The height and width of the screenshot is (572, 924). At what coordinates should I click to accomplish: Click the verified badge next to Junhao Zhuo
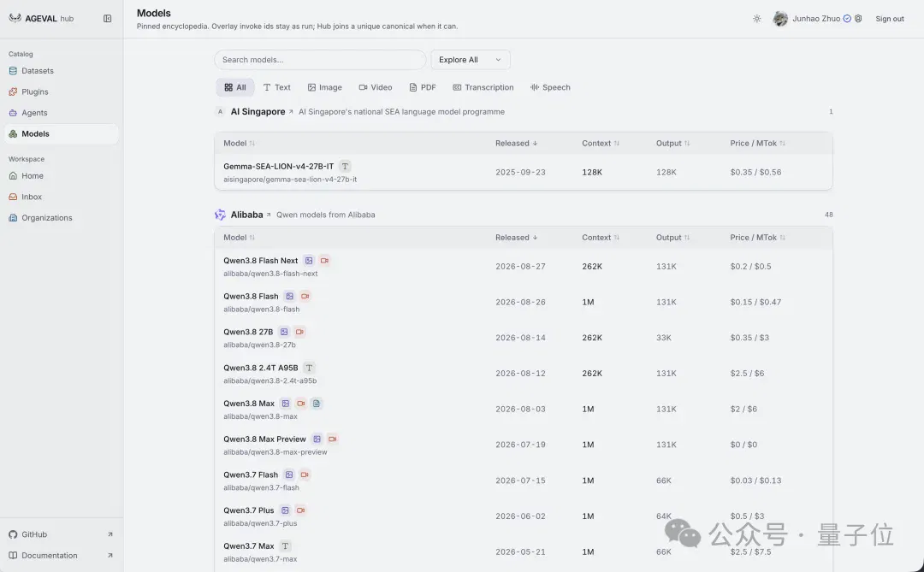(847, 19)
